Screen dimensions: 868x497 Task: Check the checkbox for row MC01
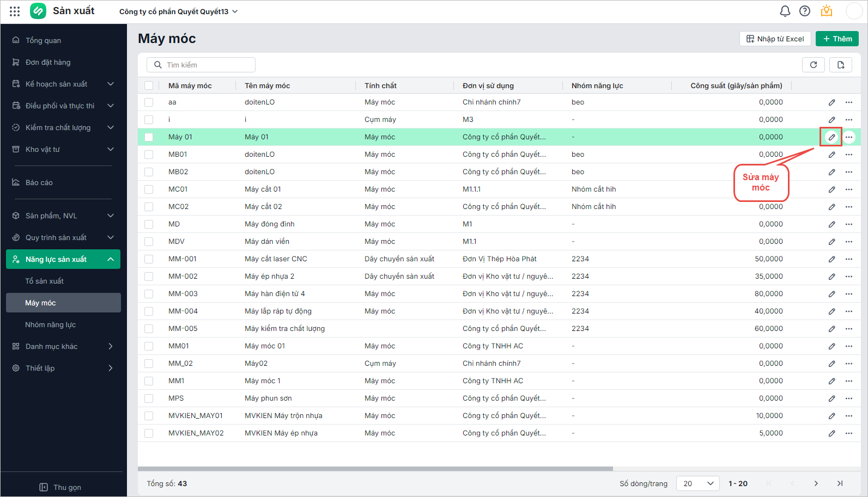coord(149,189)
